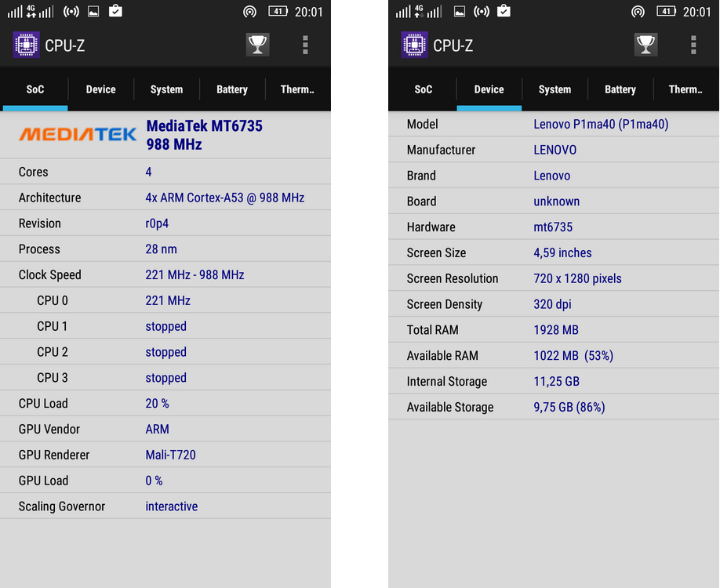Select the Screen Size value '4,59 inches'
Screen dimensions: 720x588
(562, 253)
